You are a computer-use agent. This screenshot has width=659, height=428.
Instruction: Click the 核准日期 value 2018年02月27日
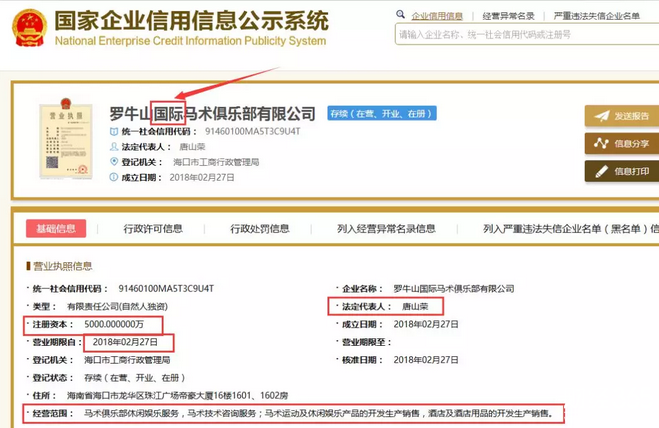(x=426, y=360)
